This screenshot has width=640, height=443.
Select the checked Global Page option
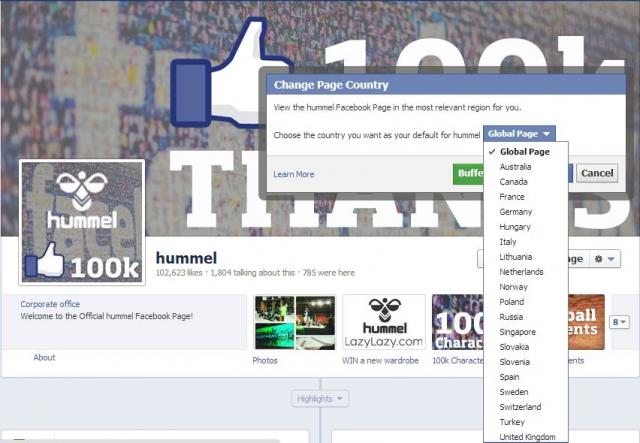coord(525,151)
